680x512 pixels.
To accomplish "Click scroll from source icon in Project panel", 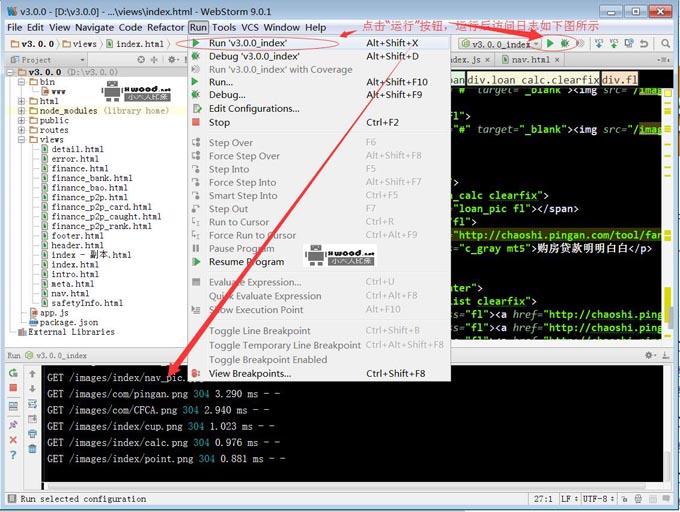I will coord(141,59).
